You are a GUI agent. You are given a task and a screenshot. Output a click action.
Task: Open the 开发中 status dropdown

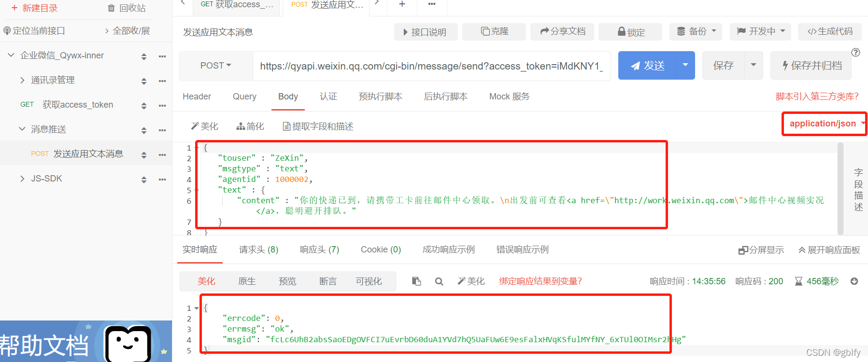point(761,31)
